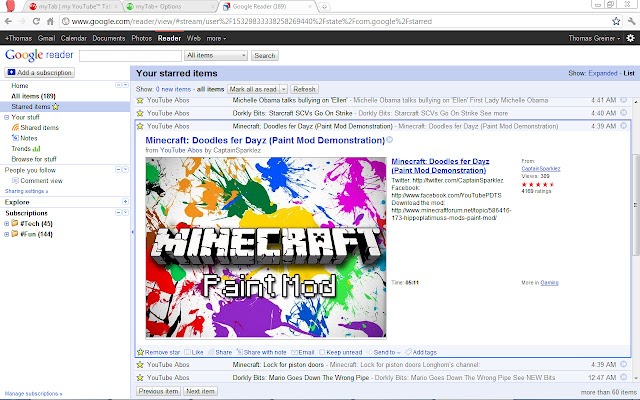Viewport: 640px width, 400px height.
Task: Open the CaptainSparklez channel link
Action: click(541, 169)
